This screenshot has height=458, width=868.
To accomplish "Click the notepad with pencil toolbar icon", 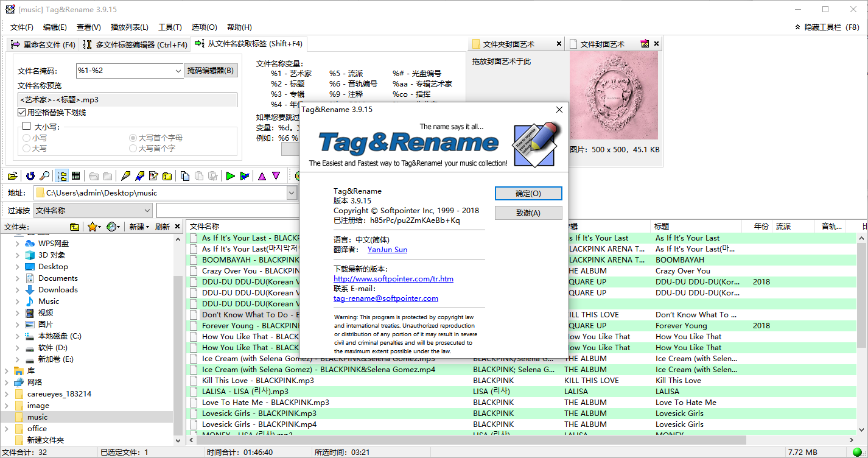I will [153, 176].
